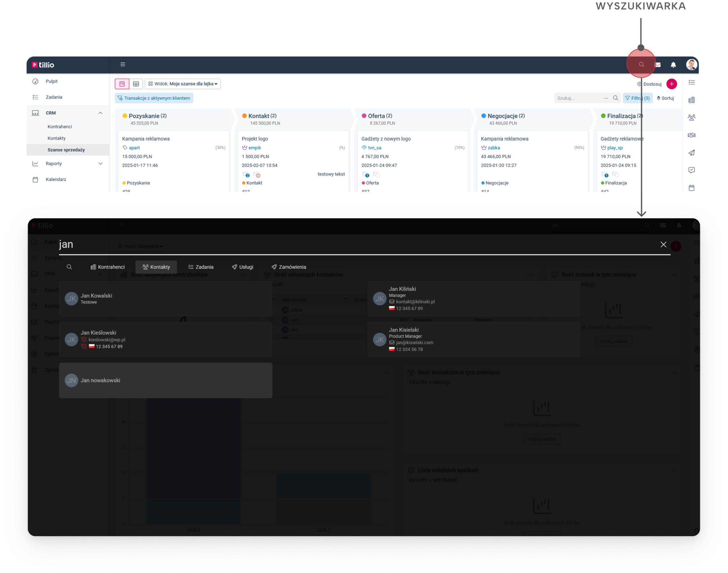Open the three-dots search options
Image resolution: width=728 pixels, height=573 pixels.
point(605,98)
